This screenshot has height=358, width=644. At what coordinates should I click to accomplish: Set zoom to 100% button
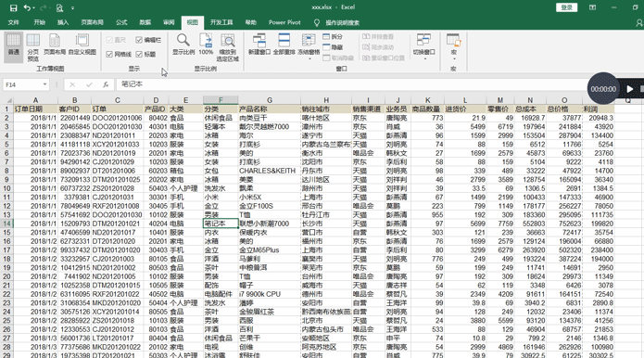point(206,45)
